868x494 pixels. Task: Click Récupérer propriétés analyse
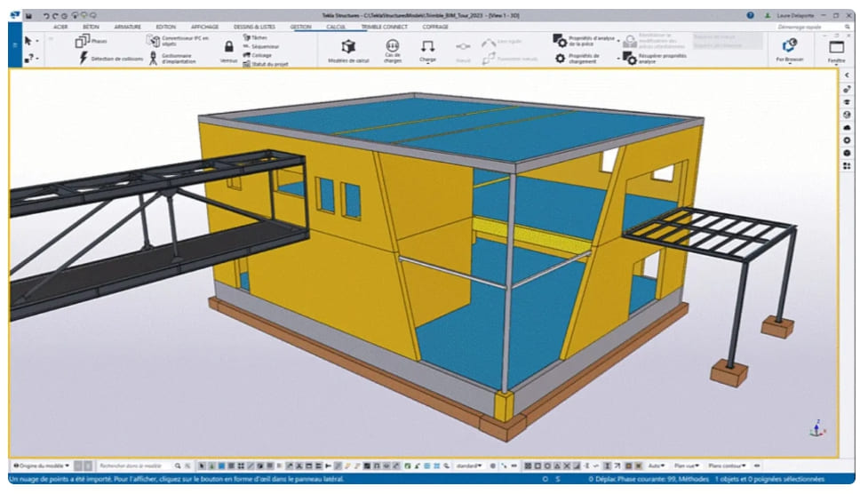click(x=655, y=58)
